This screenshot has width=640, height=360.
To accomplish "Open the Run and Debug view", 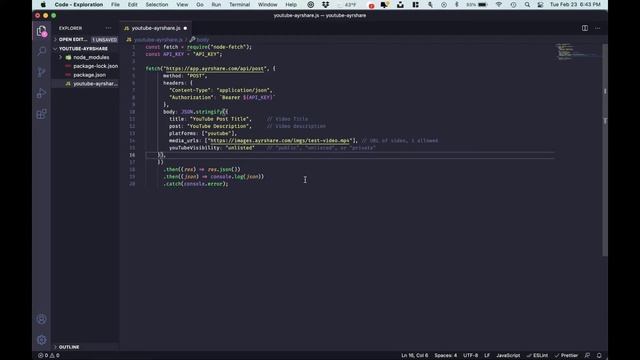I will pos(41,93).
